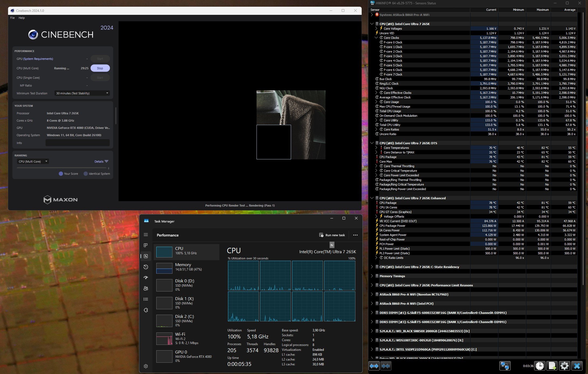
Task: Open Minimum Test Duration dropdown
Action: 82,93
